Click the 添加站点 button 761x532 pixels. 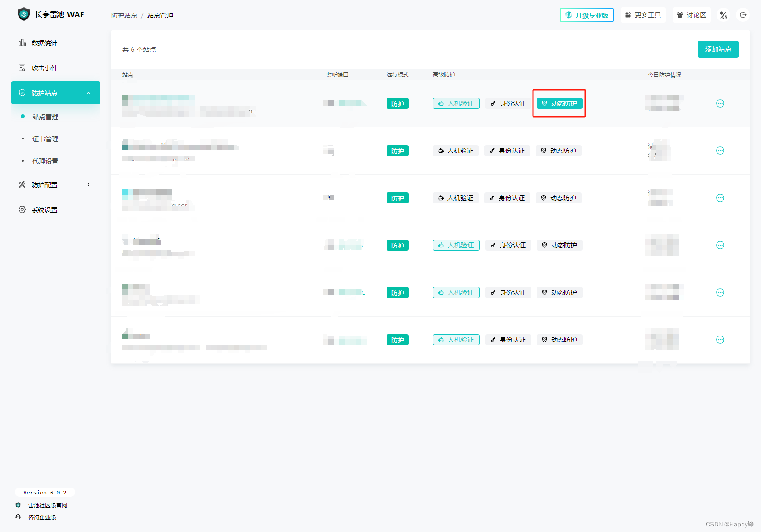pyautogui.click(x=718, y=49)
